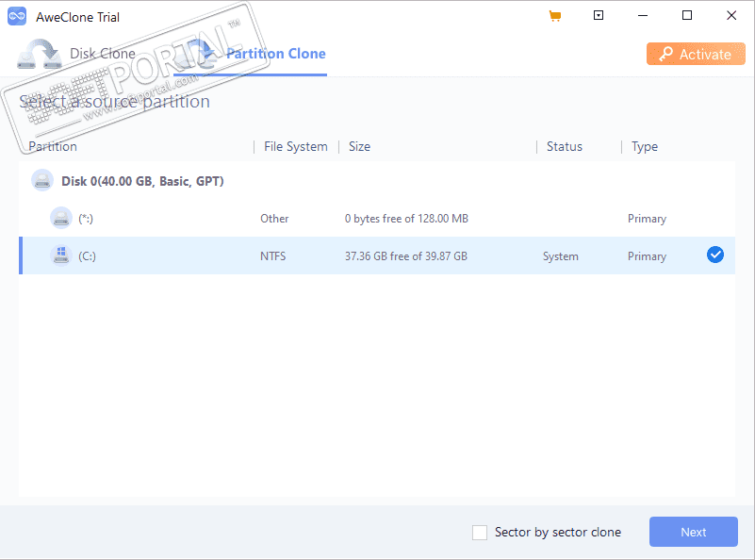The width and height of the screenshot is (755, 560).
Task: Switch to the Disk Clone tab
Action: [76, 54]
